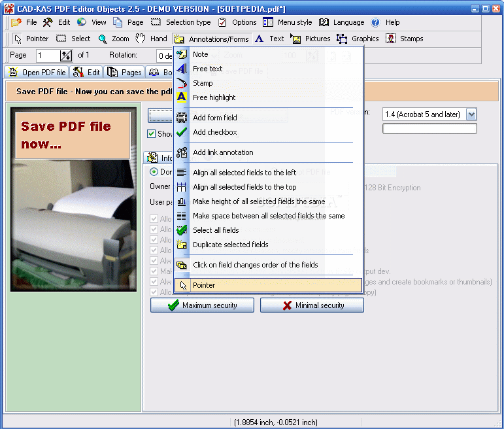The image size is (504, 429).
Task: Choose the Stamps toolbar icon
Action: point(404,39)
